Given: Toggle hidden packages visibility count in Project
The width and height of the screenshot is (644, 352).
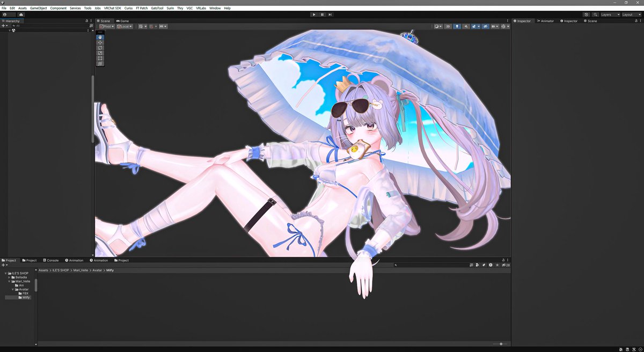Looking at the screenshot, I should point(506,265).
